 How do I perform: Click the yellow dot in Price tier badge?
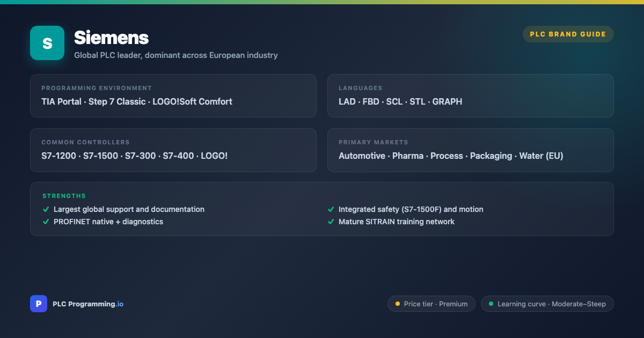click(398, 304)
